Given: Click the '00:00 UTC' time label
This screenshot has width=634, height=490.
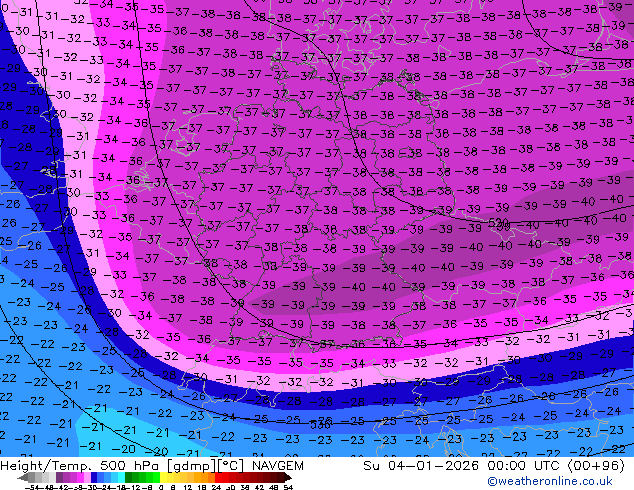Looking at the screenshot, I should click(x=525, y=466).
